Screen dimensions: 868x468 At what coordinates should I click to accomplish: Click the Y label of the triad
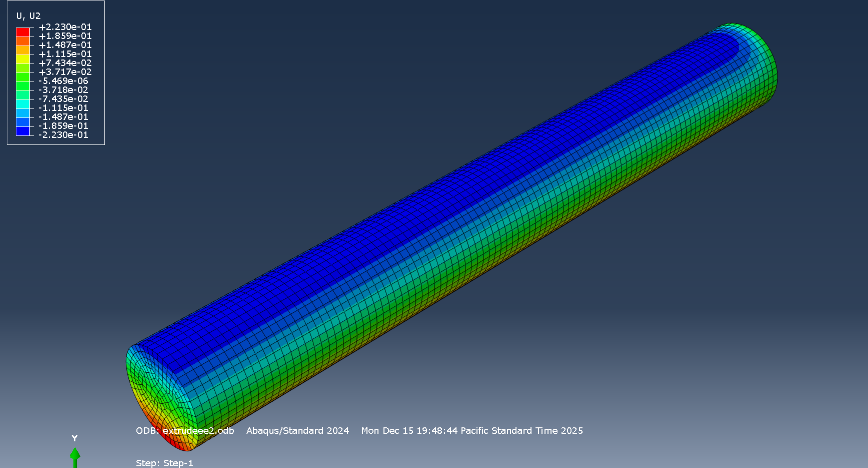pyautogui.click(x=74, y=438)
